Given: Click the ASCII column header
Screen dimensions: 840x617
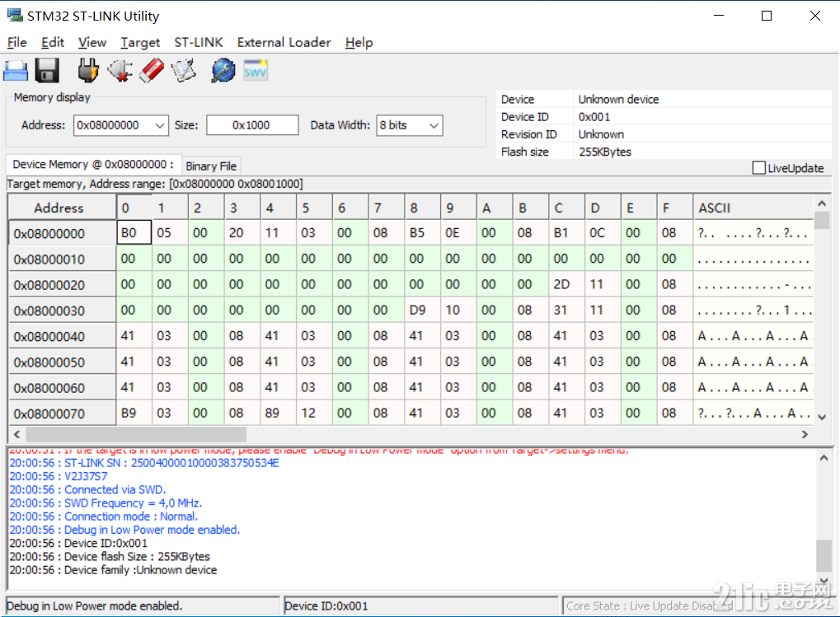Looking at the screenshot, I should point(753,208).
